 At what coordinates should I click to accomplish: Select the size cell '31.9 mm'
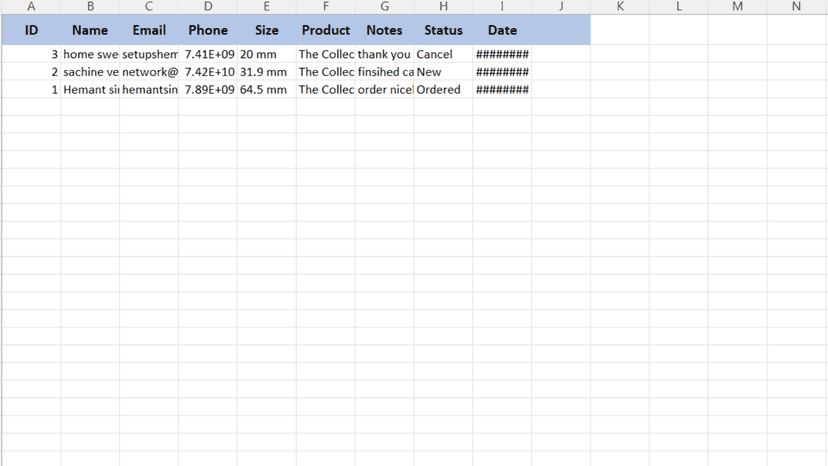pos(267,72)
